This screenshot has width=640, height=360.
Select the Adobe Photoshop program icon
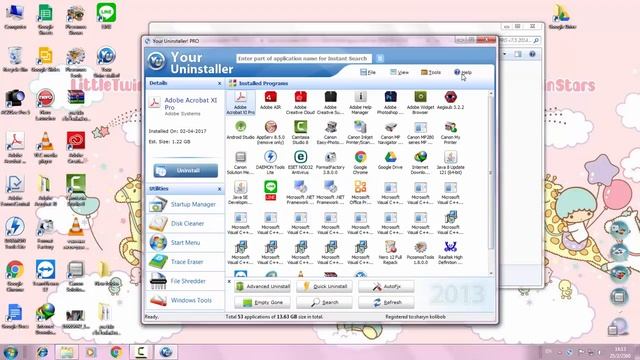390,102
